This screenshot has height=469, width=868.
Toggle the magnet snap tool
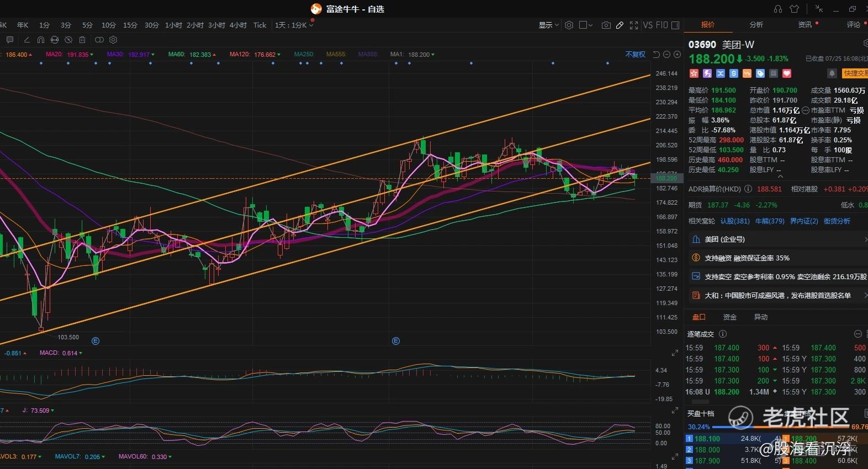[x=40, y=40]
